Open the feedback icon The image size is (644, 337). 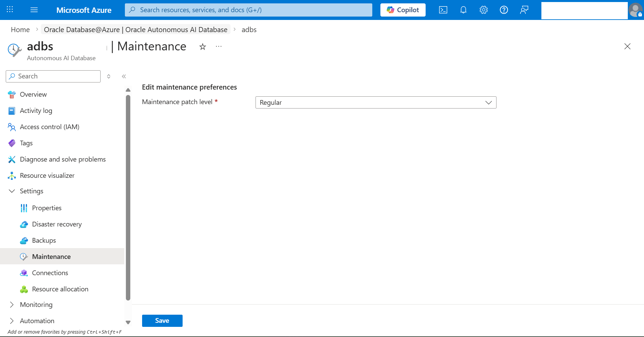tap(524, 10)
